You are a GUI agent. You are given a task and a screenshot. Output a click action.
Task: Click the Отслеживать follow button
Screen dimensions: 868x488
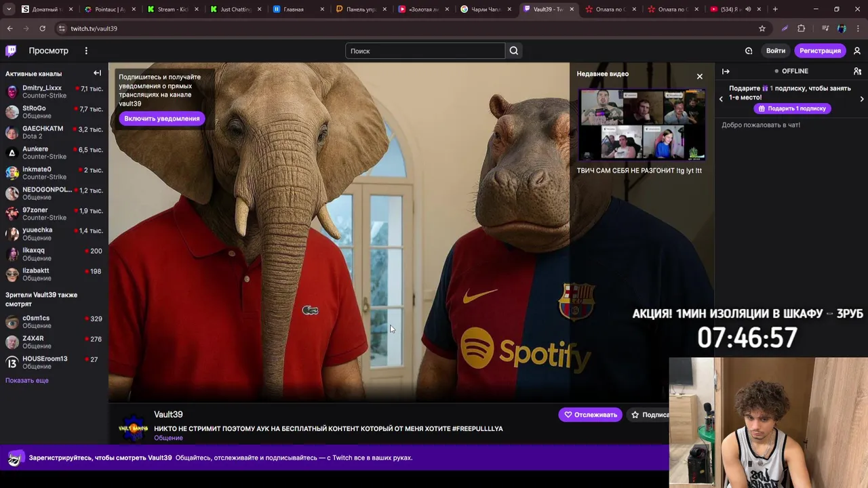tap(591, 415)
